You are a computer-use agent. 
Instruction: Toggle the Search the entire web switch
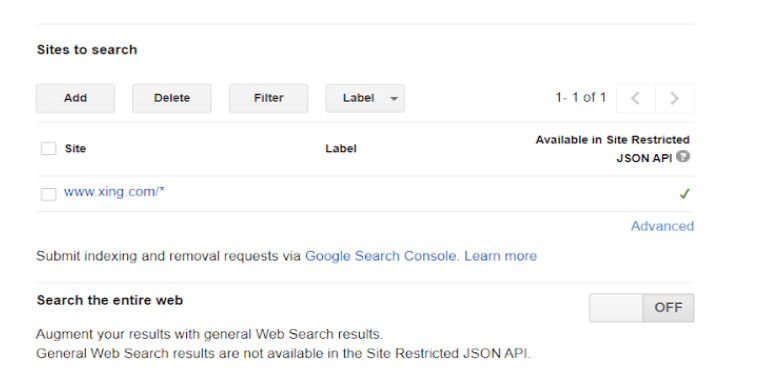pyautogui.click(x=641, y=307)
